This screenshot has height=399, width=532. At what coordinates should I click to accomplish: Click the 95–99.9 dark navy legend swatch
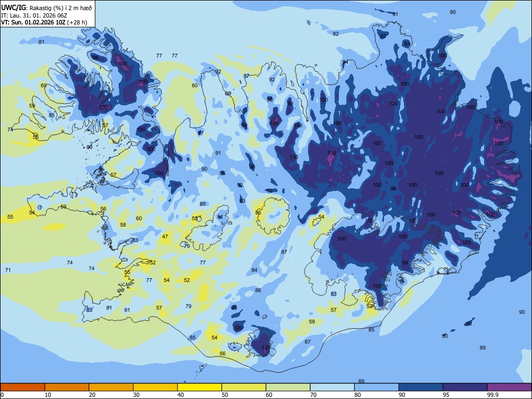point(465,387)
